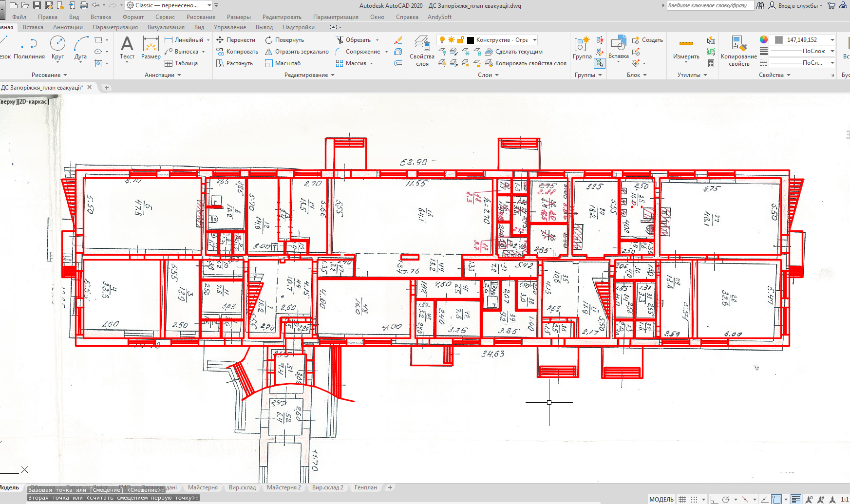Viewport: 850px width, 504px height.
Task: Click the МОДЕЛЬ button in status bar
Action: coord(661,499)
